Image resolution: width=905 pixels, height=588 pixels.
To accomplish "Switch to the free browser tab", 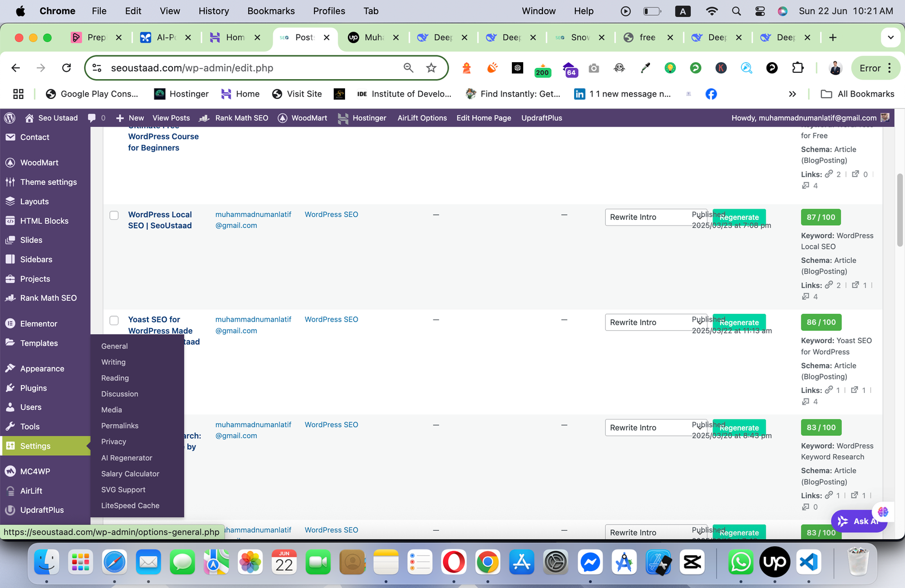I will coord(647,37).
